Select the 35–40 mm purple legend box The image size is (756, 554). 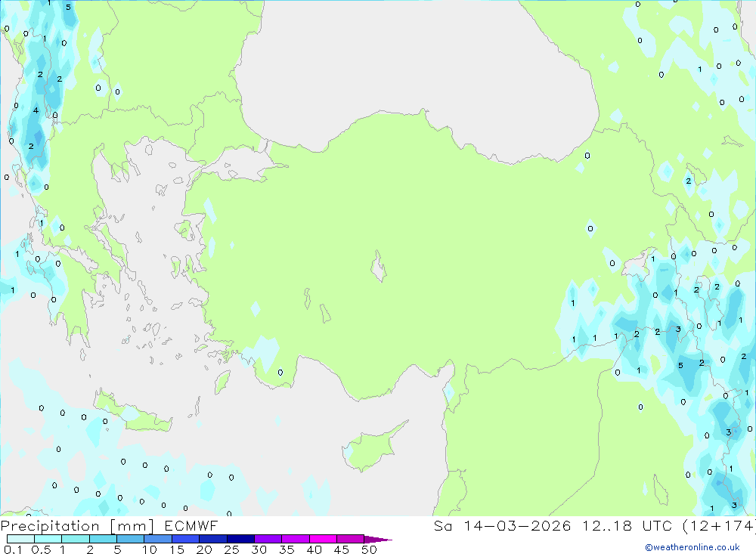coord(296,539)
